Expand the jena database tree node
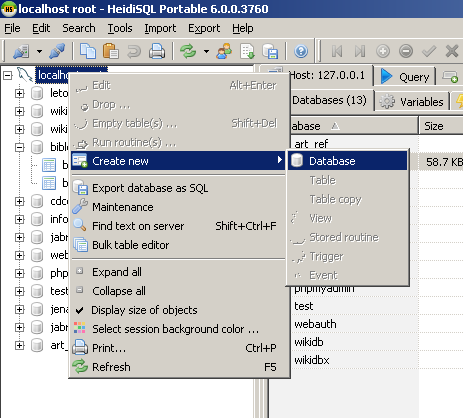463x418 pixels. [x=20, y=309]
